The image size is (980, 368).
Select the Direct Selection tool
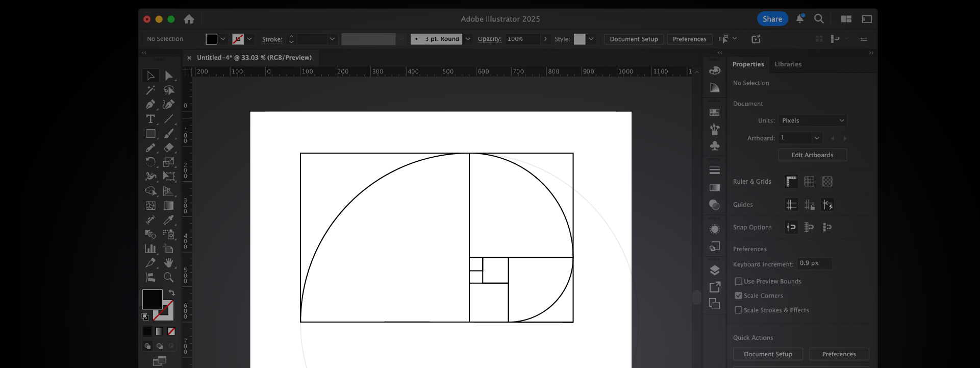169,76
